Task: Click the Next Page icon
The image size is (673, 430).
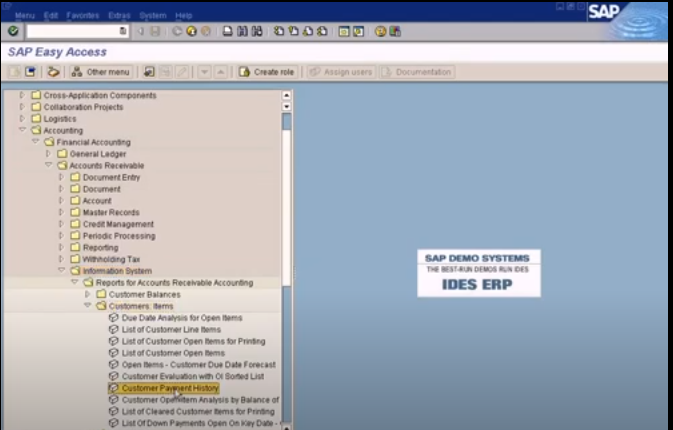Action: click(x=308, y=31)
